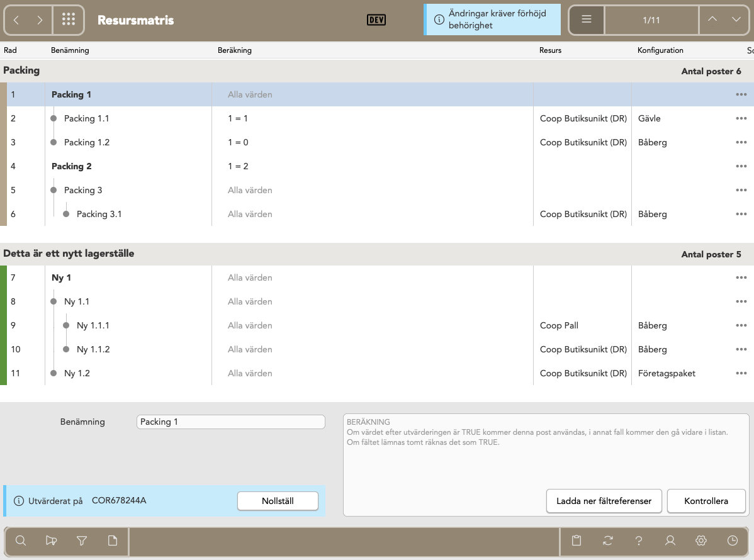The width and height of the screenshot is (754, 560).
Task: Go back with the left arrow
Action: point(16,20)
